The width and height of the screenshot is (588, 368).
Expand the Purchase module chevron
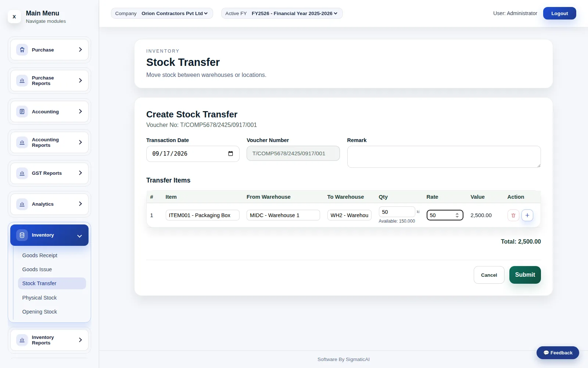click(x=80, y=50)
